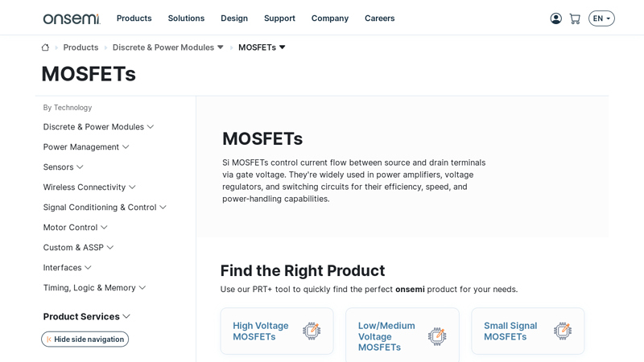Click the Low/Medium Voltage MOSFETs chip icon
This screenshot has height=362, width=644.
pyautogui.click(x=437, y=336)
